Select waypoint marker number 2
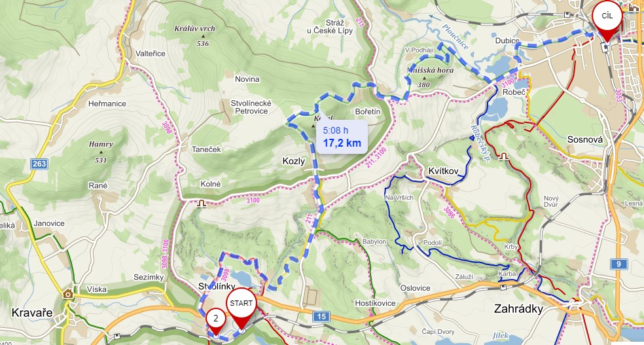The width and height of the screenshot is (644, 345). click(x=216, y=321)
